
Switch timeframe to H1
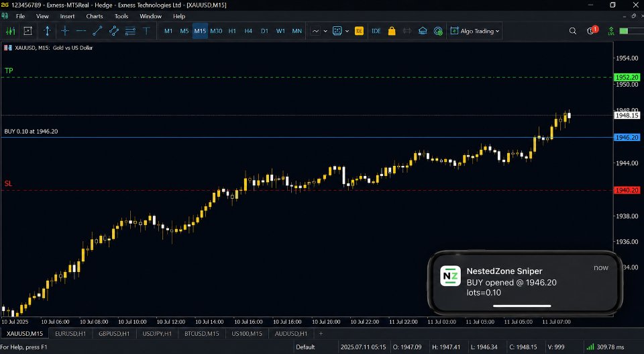click(232, 31)
